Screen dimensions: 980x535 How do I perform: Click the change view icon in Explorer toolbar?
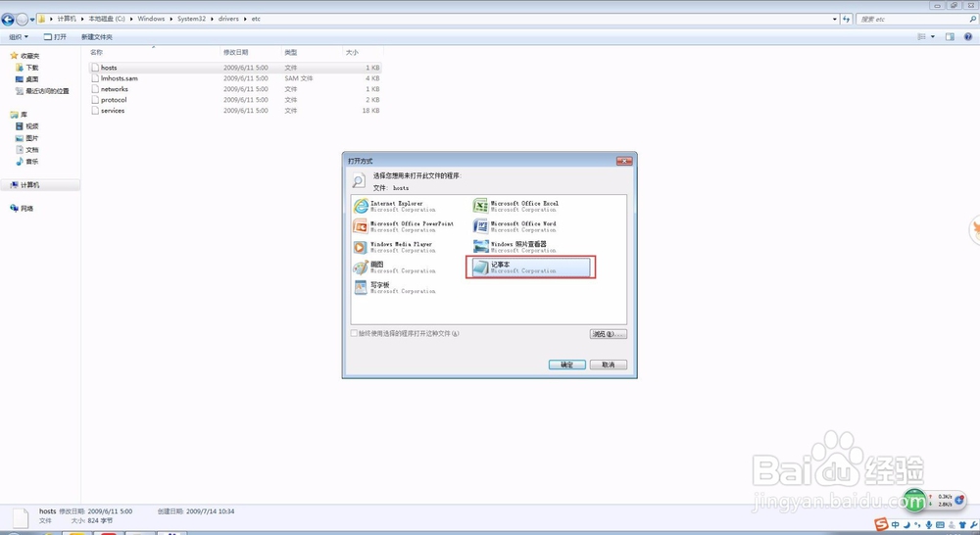pyautogui.click(x=921, y=37)
